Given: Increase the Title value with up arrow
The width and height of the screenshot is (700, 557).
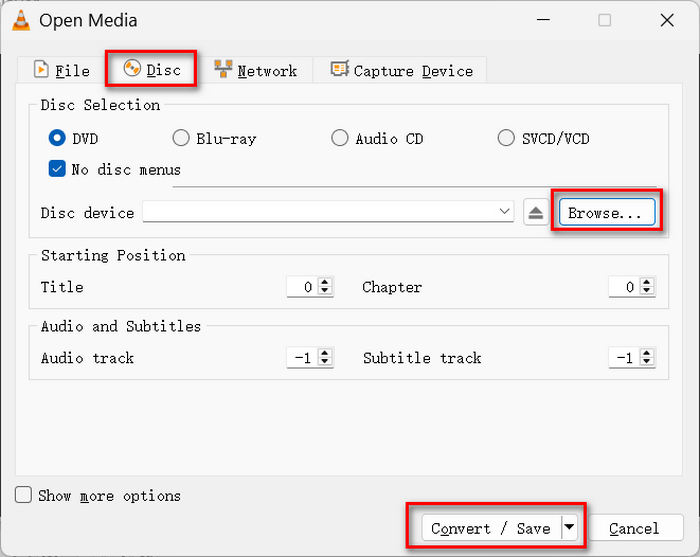Looking at the screenshot, I should point(325,282).
